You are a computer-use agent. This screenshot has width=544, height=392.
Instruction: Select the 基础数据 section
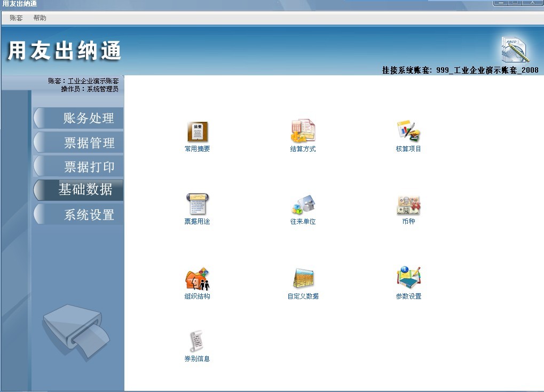[78, 190]
